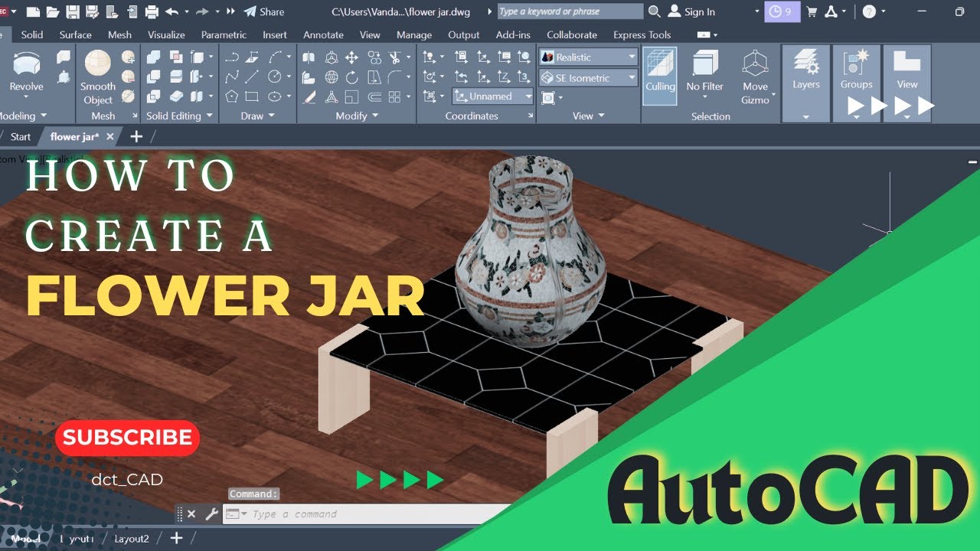Add a new drawing tab with plus
The height and width of the screenshot is (551, 980).
click(136, 136)
